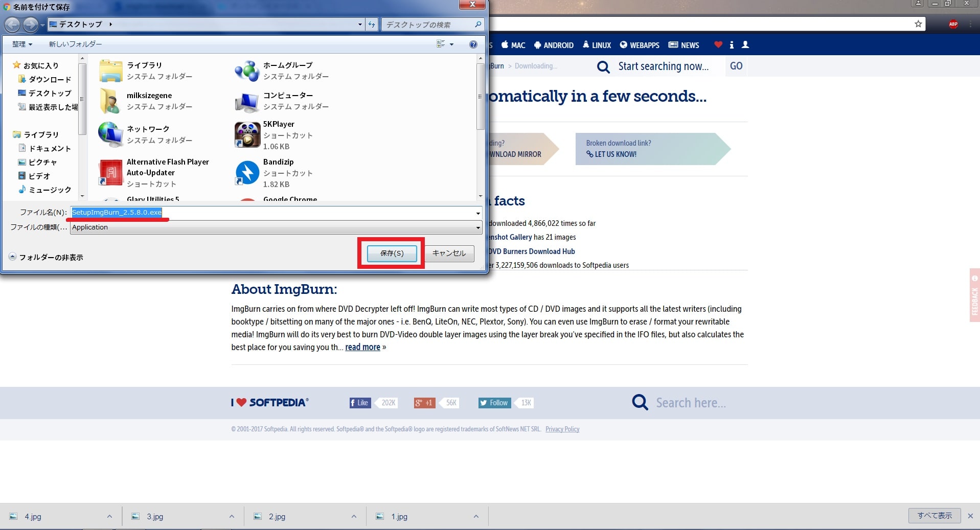Click the file list vertical scrollbar
Viewport: 980px width, 530px height.
point(480,128)
